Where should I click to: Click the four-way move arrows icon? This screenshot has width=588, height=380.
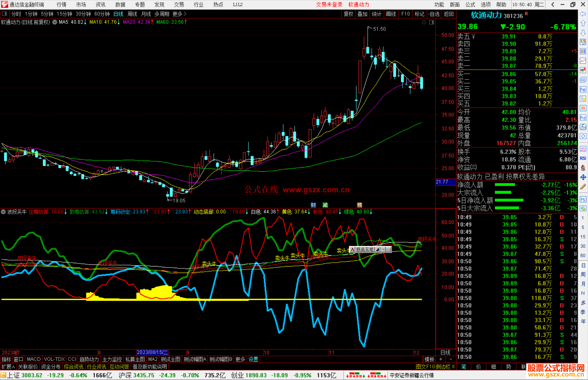point(583,177)
